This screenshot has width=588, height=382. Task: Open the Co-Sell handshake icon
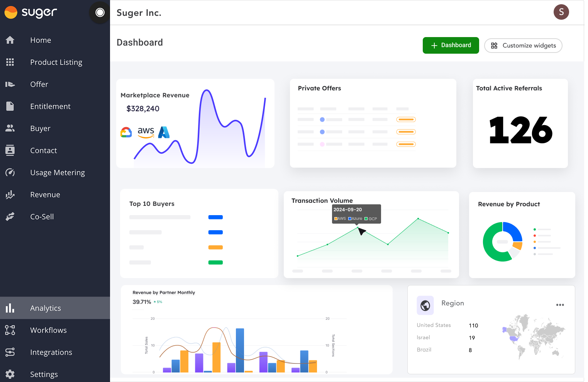coord(10,217)
